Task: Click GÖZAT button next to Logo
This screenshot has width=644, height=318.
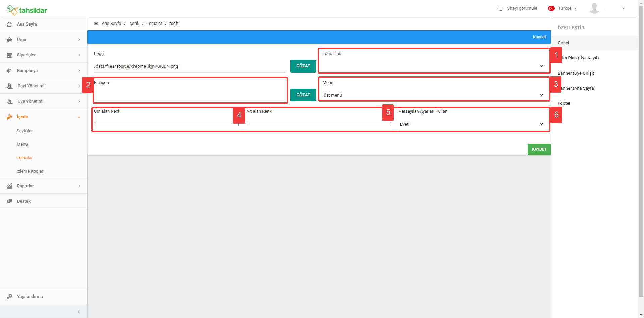Action: coord(303,66)
